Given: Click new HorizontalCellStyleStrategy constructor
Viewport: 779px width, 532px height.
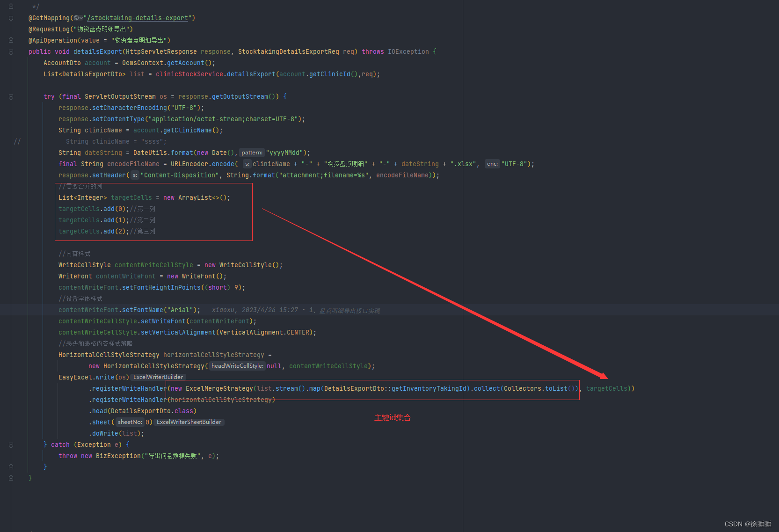Looking at the screenshot, I should click(x=146, y=366).
